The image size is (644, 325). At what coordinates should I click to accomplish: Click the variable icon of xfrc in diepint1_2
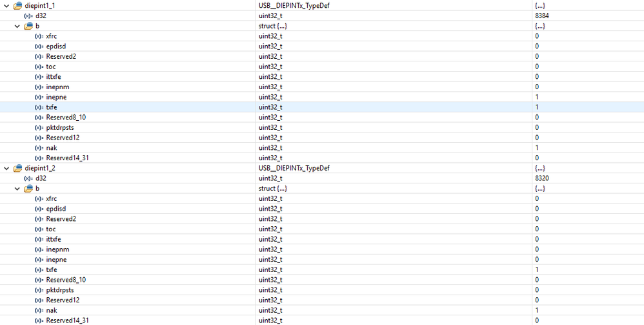click(39, 198)
